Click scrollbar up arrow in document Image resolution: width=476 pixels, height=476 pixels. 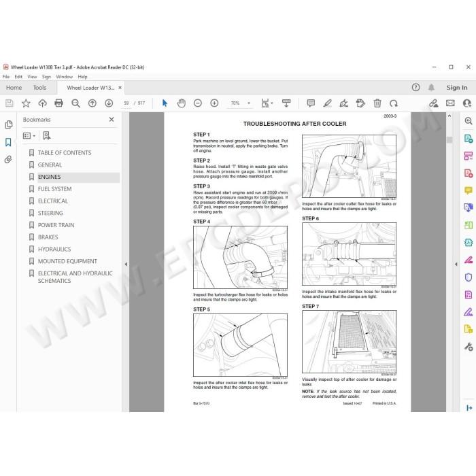(449, 116)
